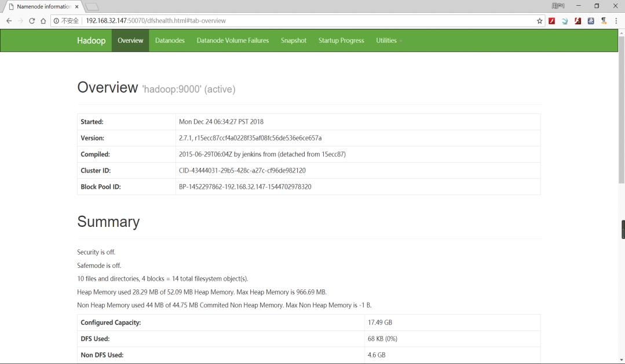625x364 pixels.
Task: Click the browser back arrow
Action: pyautogui.click(x=9, y=21)
